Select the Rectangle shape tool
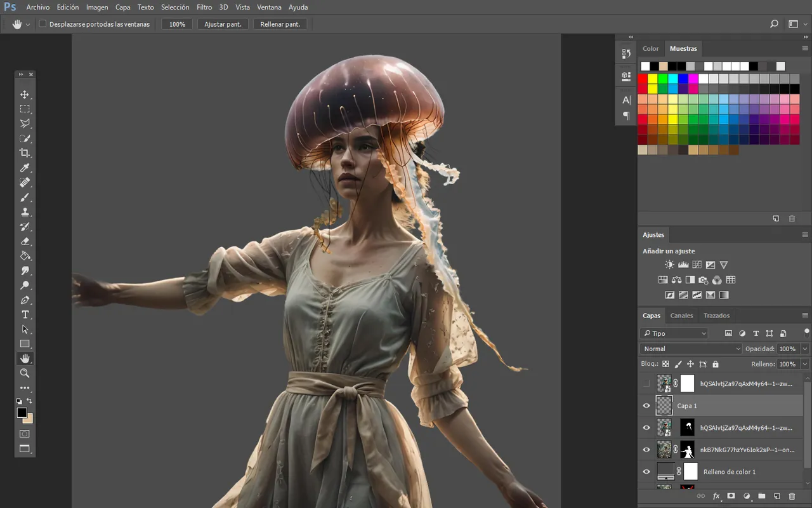The height and width of the screenshot is (508, 812). tap(25, 344)
